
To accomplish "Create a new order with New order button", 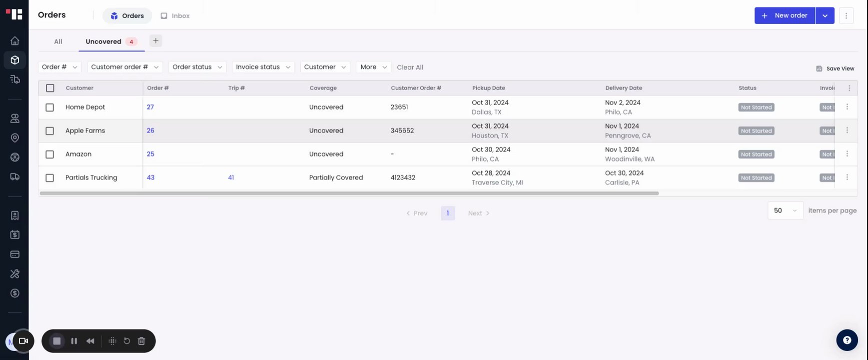I will tap(785, 15).
